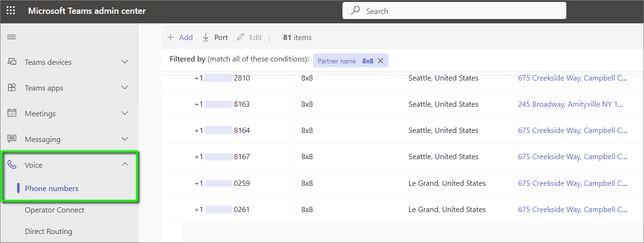Screen dimensions: 644x243
Task: Click the Teams apps icon in sidebar
Action: [12, 88]
